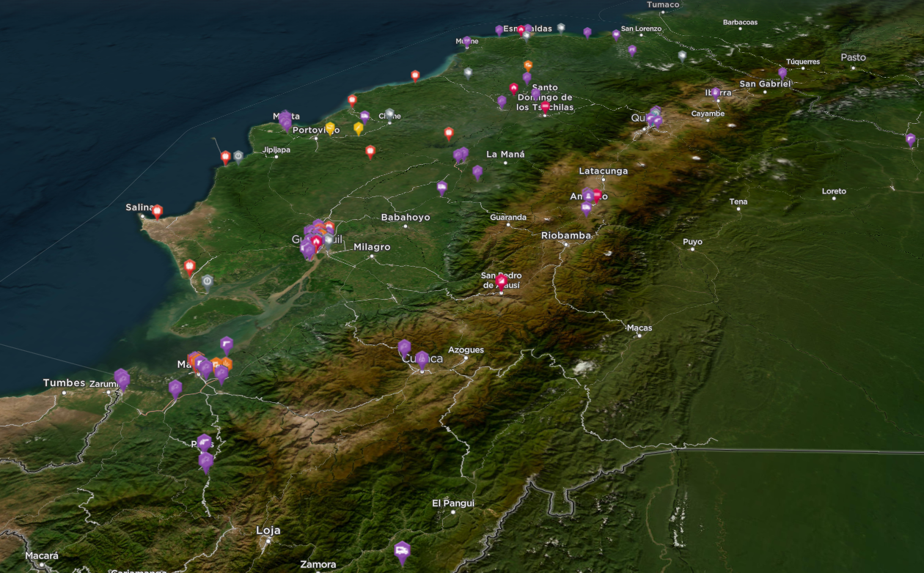
Task: Open the purple truck marker near Zamora
Action: click(x=402, y=551)
